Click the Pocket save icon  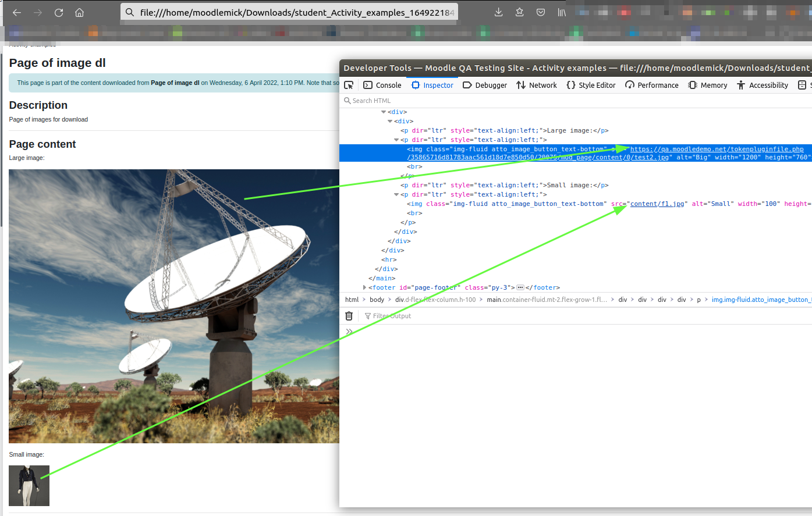541,12
